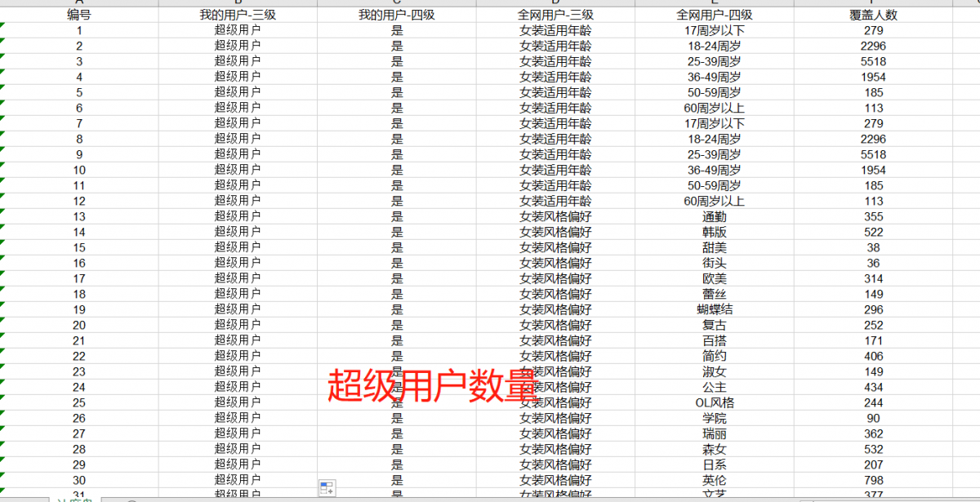Image resolution: width=980 pixels, height=502 pixels.
Task: Select 50-59周岁 in row numbered 5
Action: coord(715,92)
